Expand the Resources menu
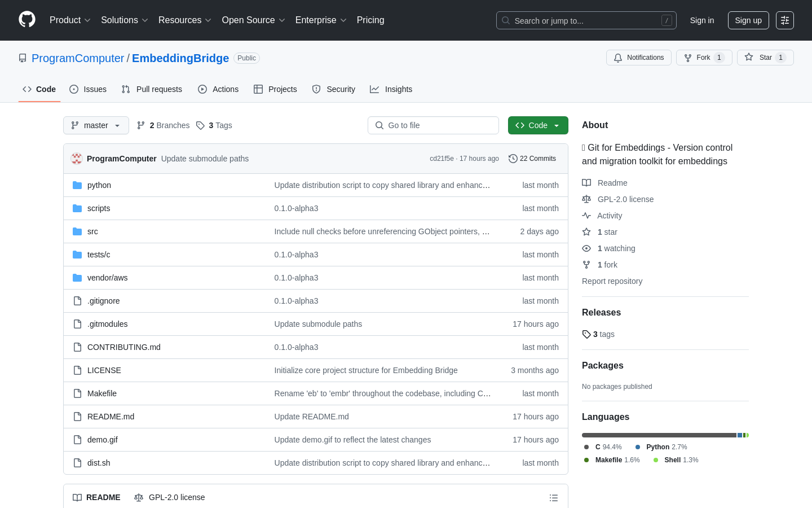Viewport: 812px width, 508px height. click(x=185, y=20)
